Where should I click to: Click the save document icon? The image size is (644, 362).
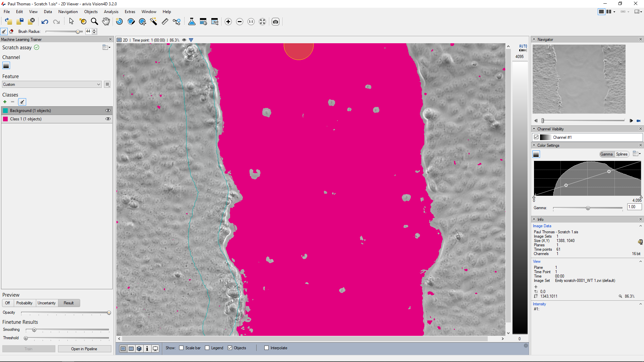(x=20, y=21)
